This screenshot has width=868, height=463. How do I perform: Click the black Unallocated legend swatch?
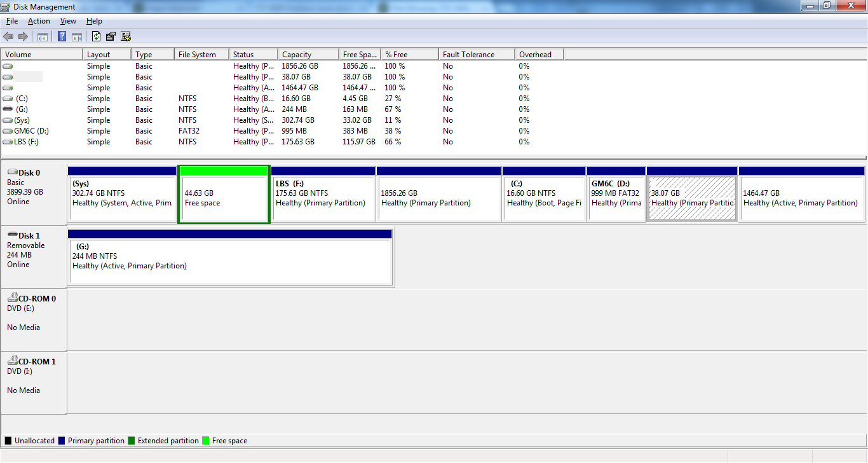click(x=8, y=440)
